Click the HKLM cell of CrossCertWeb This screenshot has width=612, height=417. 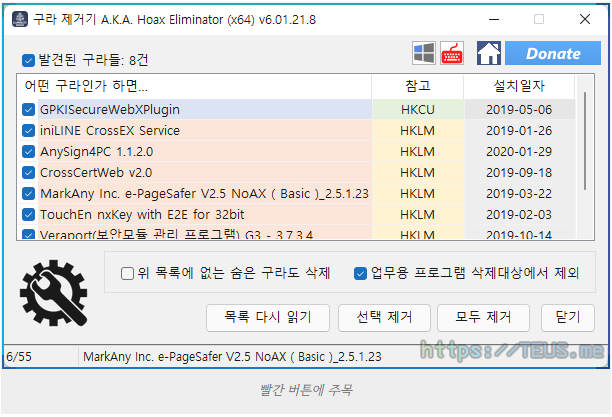pyautogui.click(x=418, y=173)
